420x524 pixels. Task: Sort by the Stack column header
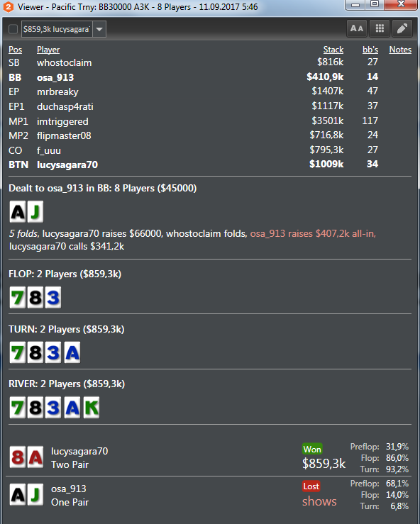coord(333,50)
